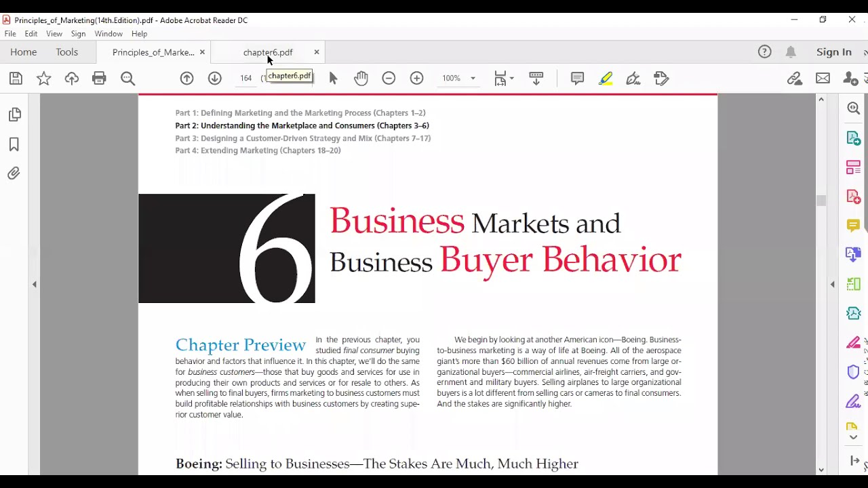
Task: Go to previous page with up arrow
Action: (186, 79)
